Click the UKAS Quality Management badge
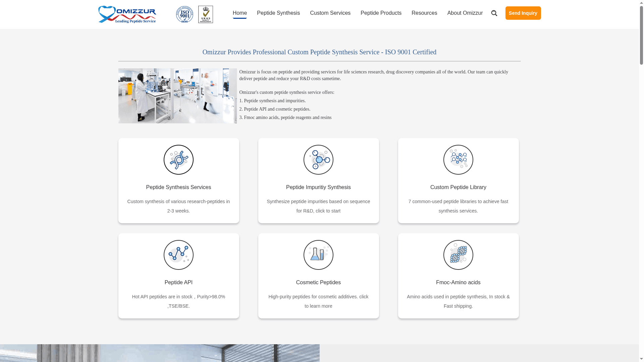The image size is (644, 362). tap(205, 14)
